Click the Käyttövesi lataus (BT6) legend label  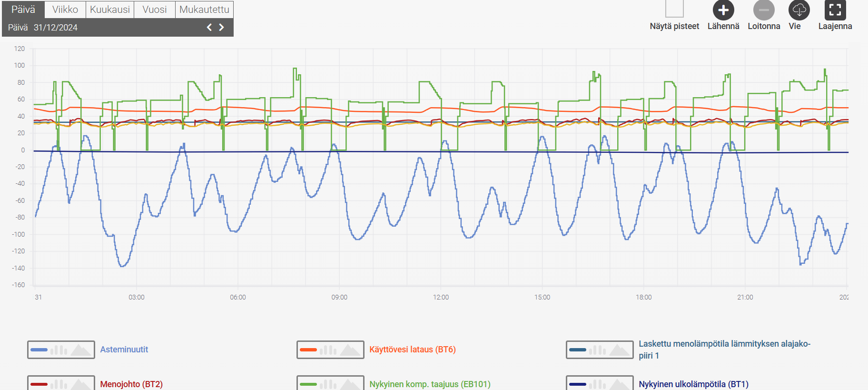coord(413,350)
